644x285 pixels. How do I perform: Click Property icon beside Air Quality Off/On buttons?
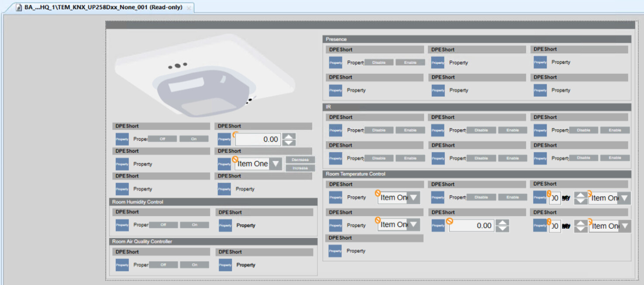[x=122, y=265]
